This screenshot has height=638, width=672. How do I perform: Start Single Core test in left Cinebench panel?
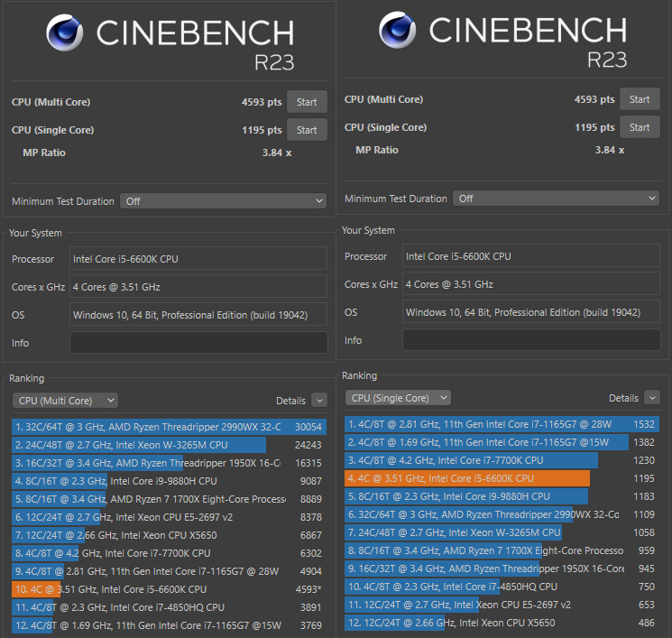pos(307,130)
